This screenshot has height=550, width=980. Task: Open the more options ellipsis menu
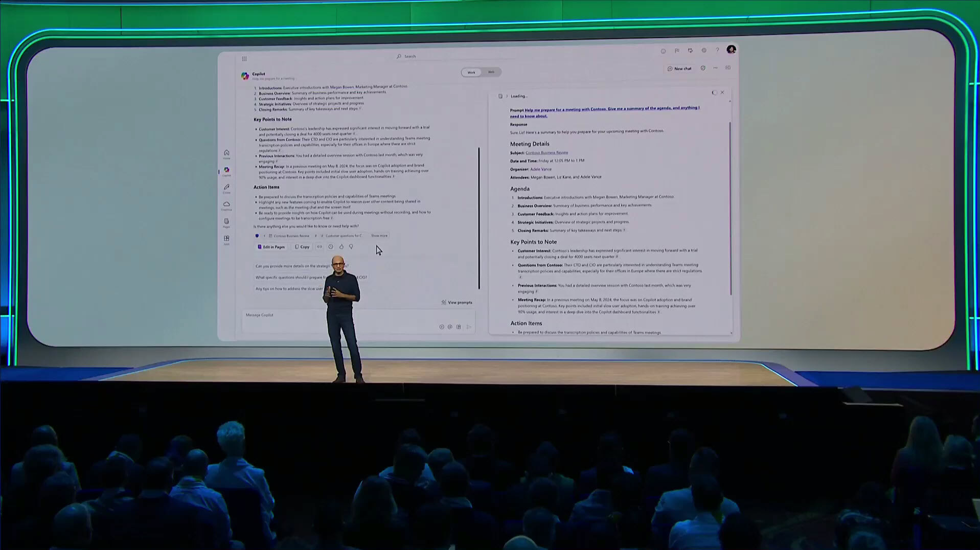coord(715,68)
